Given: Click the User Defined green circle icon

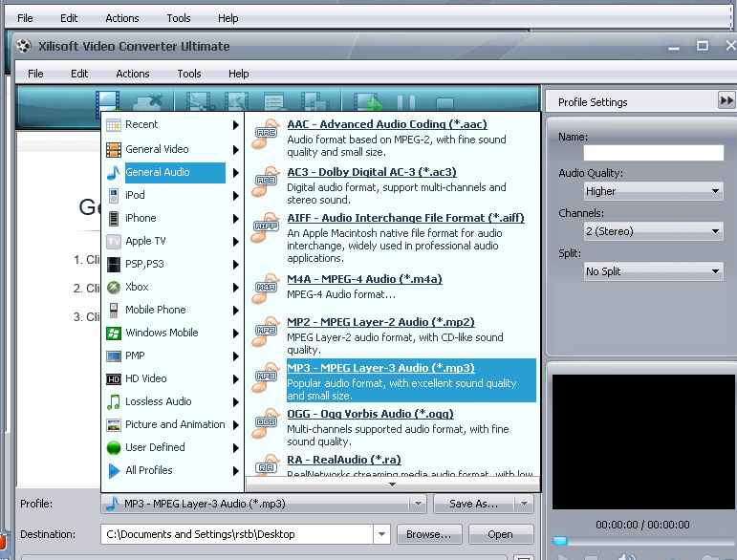Looking at the screenshot, I should [x=114, y=448].
